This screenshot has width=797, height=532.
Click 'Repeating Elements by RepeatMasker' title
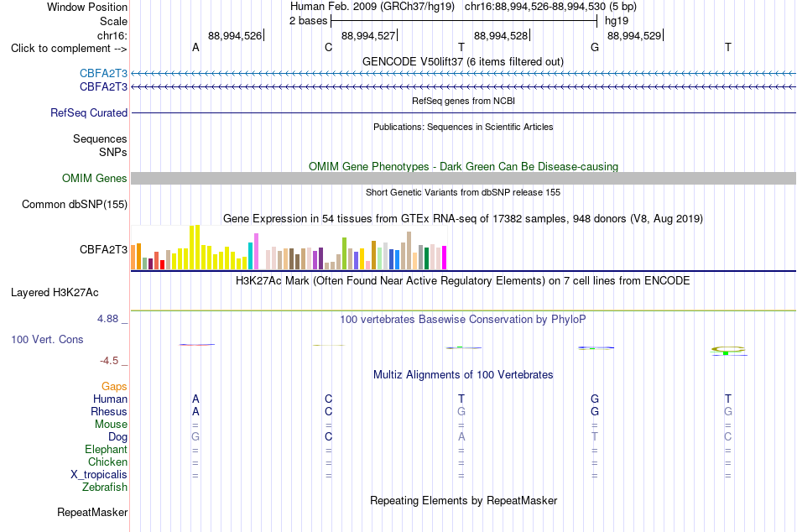pyautogui.click(x=464, y=500)
